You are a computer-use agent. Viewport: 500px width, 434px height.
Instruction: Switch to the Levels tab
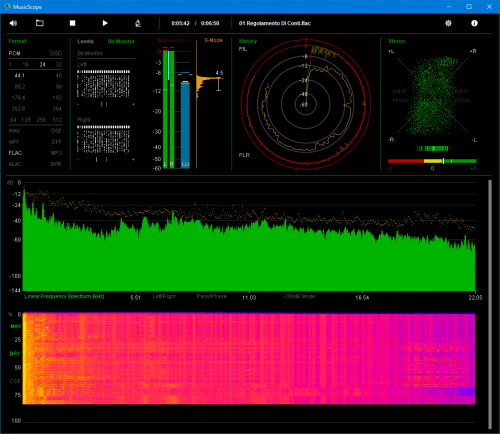pyautogui.click(x=85, y=41)
